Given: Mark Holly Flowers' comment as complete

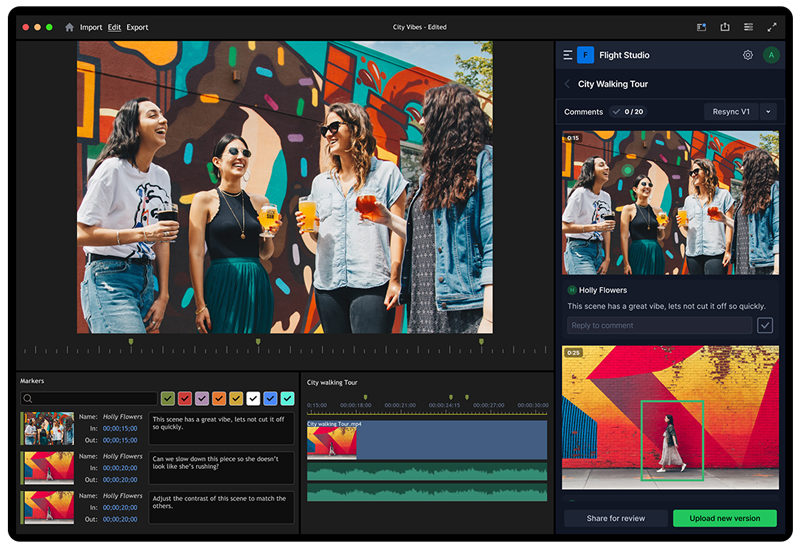Looking at the screenshot, I should tap(765, 325).
